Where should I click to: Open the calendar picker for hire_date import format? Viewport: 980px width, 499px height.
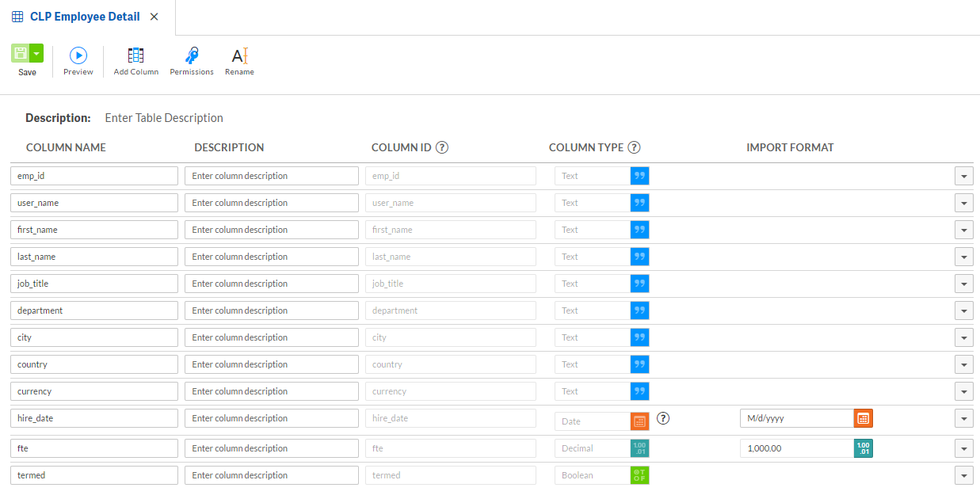pos(863,417)
